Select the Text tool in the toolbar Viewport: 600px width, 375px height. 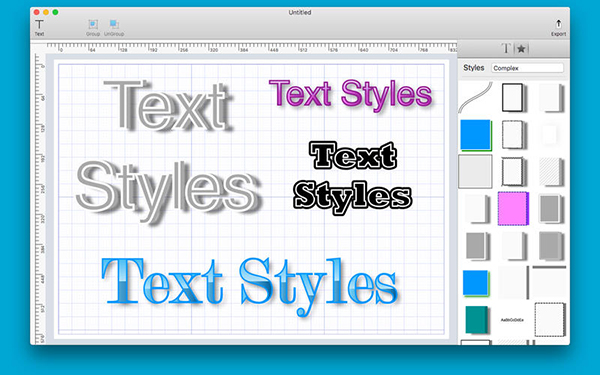[x=39, y=28]
